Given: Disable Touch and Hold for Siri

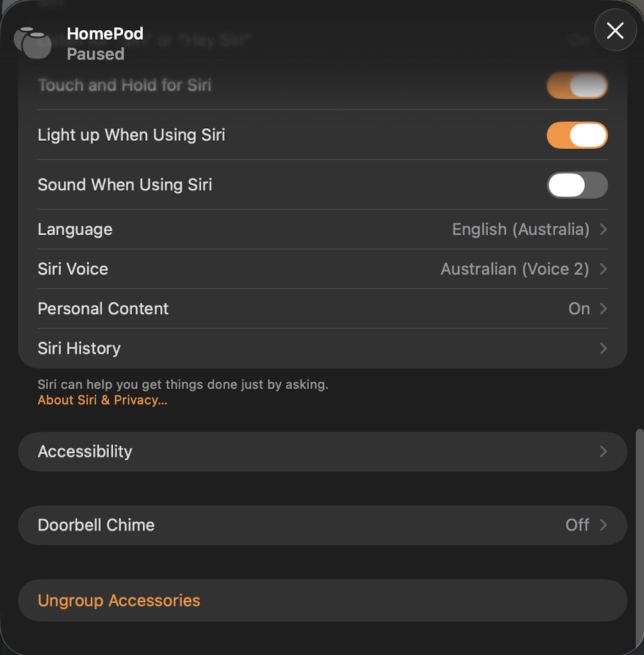Looking at the screenshot, I should (577, 85).
